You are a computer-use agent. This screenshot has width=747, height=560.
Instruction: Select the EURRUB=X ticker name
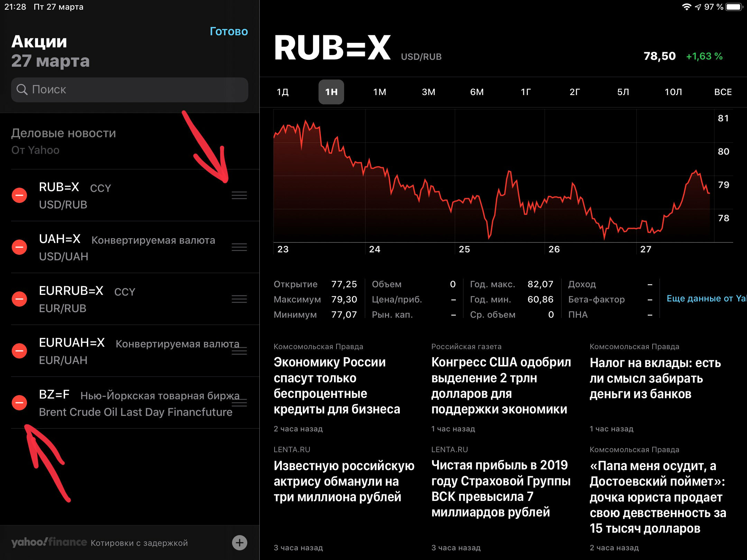(71, 291)
